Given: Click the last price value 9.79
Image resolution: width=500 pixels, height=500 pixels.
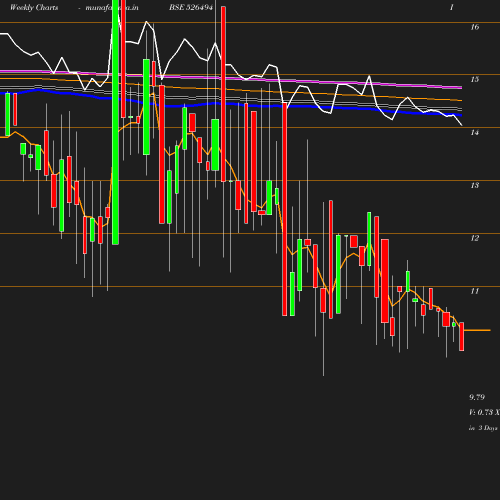Looking at the screenshot, I should pyautogui.click(x=477, y=397).
